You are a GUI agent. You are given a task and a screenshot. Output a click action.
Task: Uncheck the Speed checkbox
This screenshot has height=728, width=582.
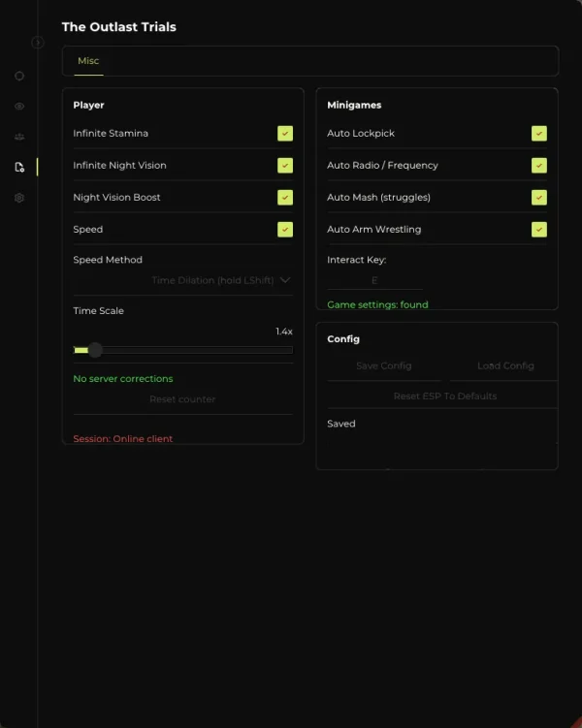pyautogui.click(x=285, y=230)
